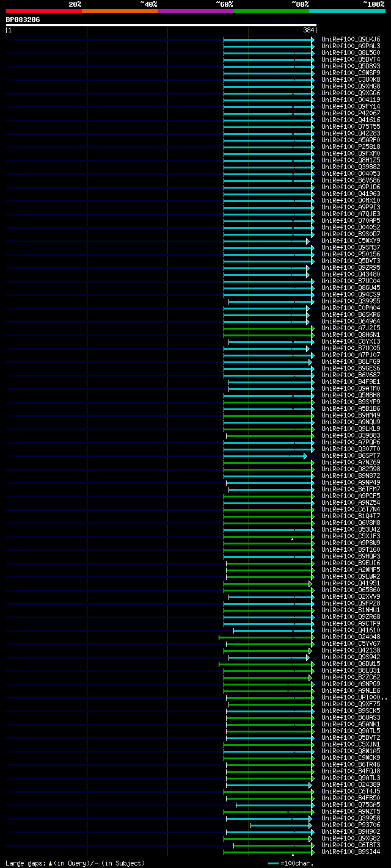Click label UniRef100_O24389
This screenshot has width=391, height=868.
(351, 784)
